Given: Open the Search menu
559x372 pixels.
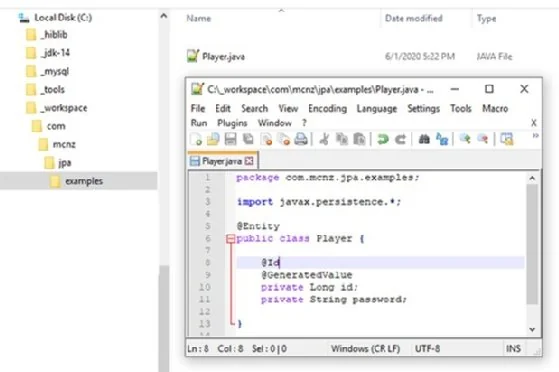Looking at the screenshot, I should [255, 108].
